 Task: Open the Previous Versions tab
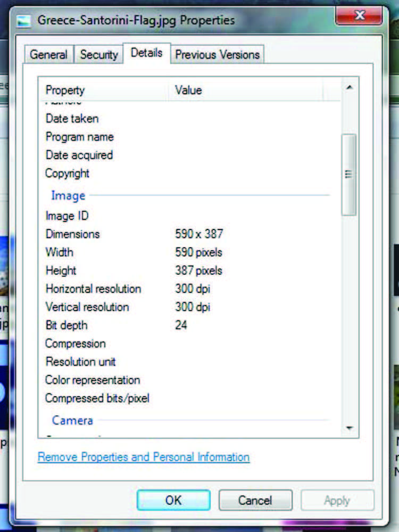click(x=217, y=55)
